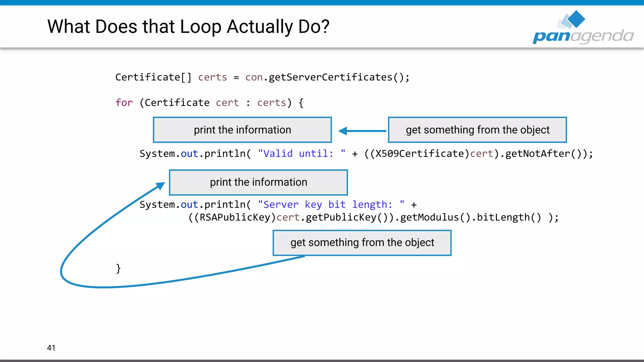Click the '(X509Certificate)' cast text
Image resolution: width=644 pixels, height=362 pixels.
(x=419, y=154)
